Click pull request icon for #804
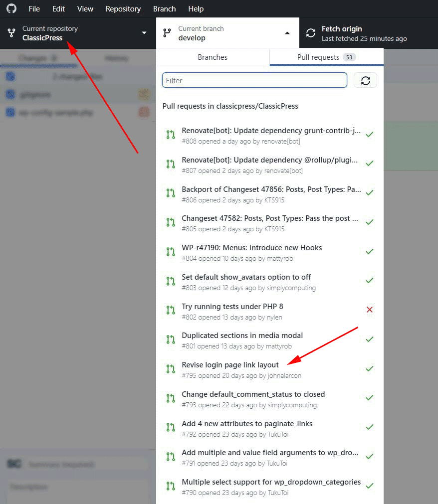The width and height of the screenshot is (438, 504). tap(171, 251)
